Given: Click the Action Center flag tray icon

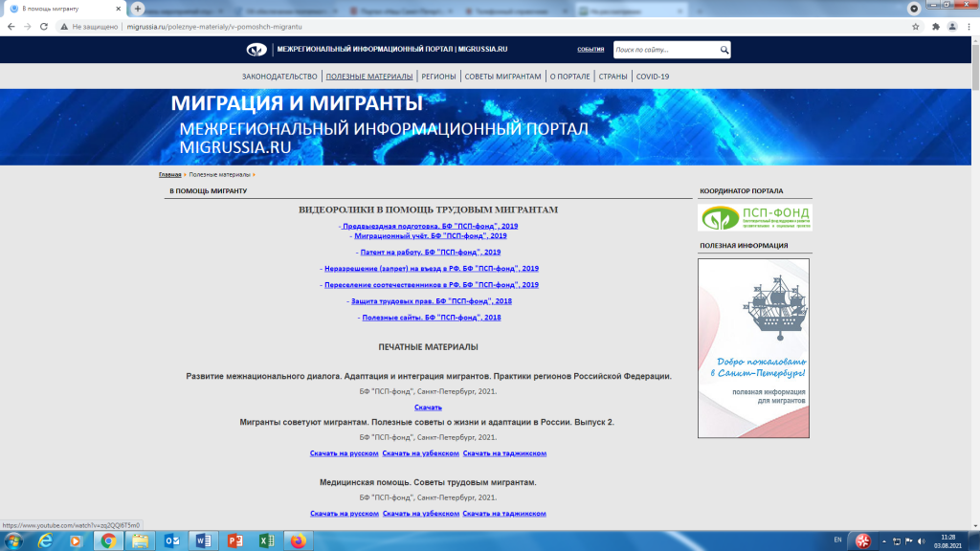Looking at the screenshot, I should pos(909,541).
